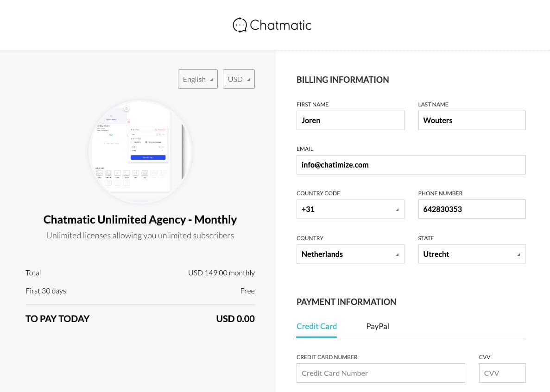Open the Utrecht state dropdown
The height and width of the screenshot is (392, 550).
(472, 254)
